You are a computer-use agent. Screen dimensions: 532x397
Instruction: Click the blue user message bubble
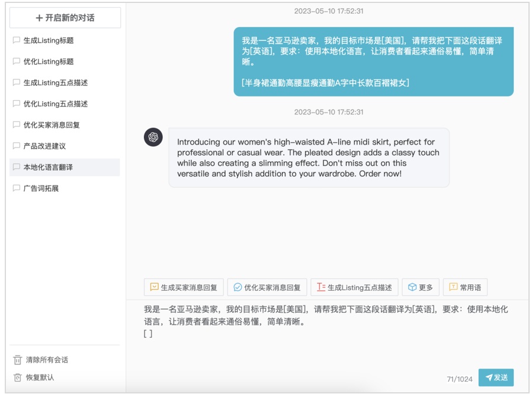373,62
